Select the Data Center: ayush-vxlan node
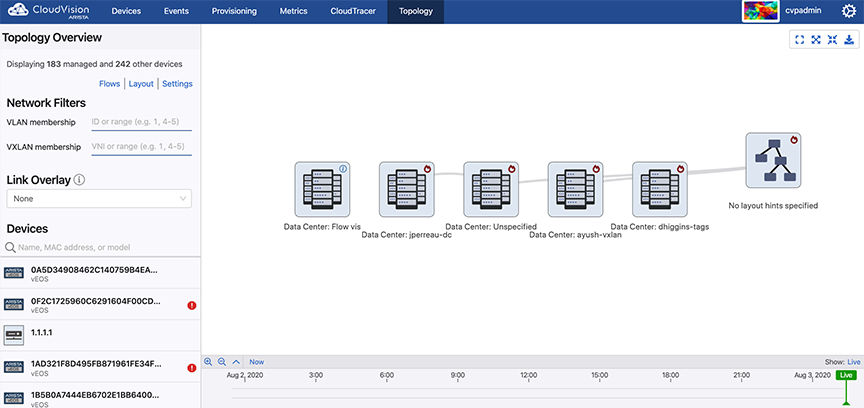This screenshot has width=864, height=408. point(575,189)
